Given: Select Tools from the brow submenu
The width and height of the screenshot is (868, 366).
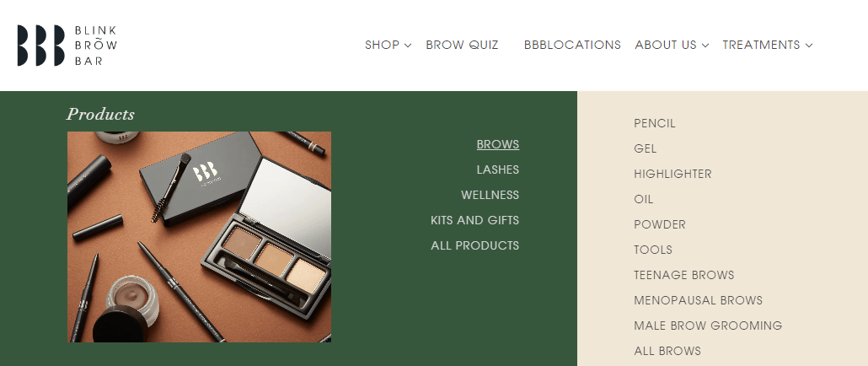Looking at the screenshot, I should point(652,250).
